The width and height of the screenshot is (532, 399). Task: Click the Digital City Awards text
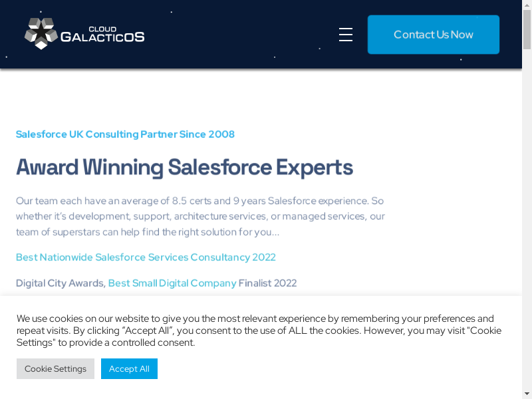point(60,283)
